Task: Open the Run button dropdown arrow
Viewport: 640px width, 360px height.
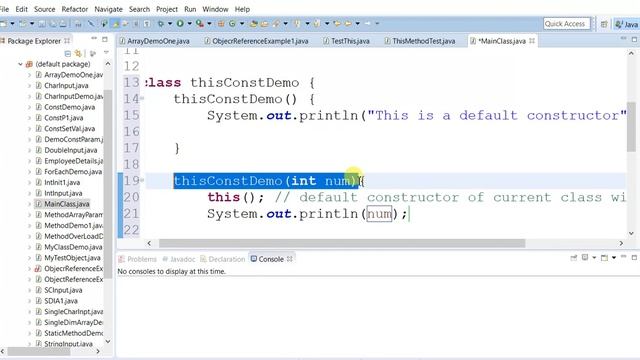Action: pos(189,24)
